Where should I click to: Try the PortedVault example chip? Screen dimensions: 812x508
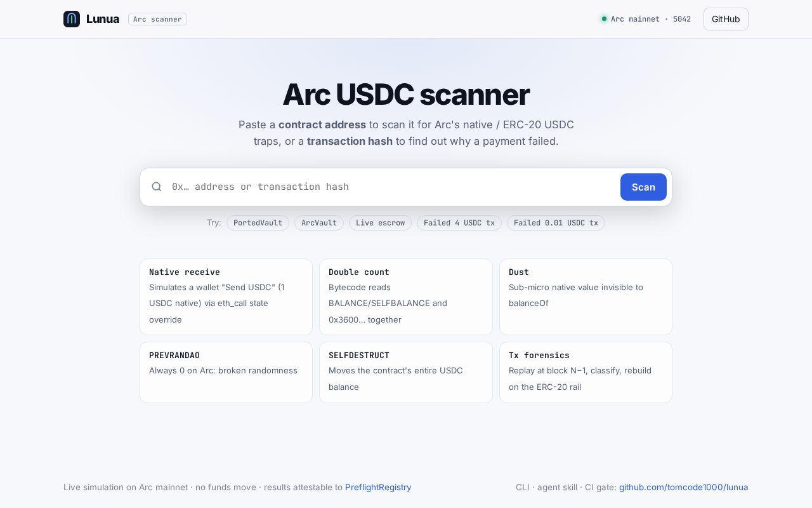(x=258, y=223)
